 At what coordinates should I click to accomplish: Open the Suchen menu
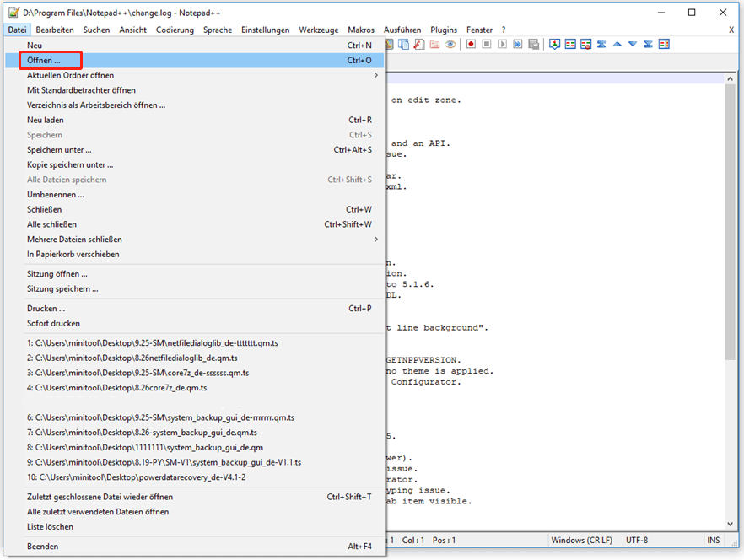click(x=97, y=30)
